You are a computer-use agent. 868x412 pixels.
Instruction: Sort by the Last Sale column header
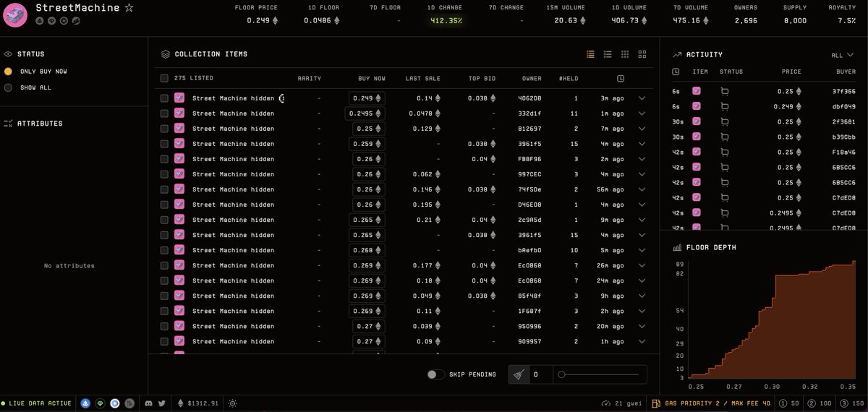click(422, 78)
